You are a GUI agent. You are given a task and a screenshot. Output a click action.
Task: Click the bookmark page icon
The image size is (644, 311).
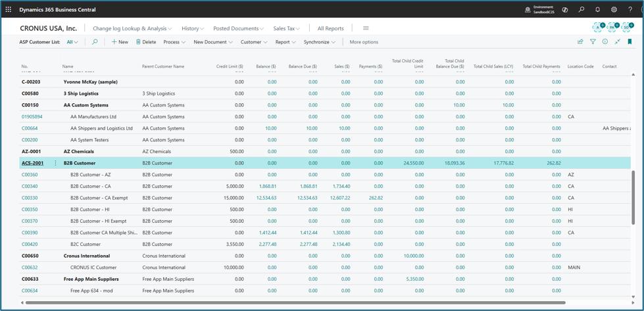click(630, 41)
